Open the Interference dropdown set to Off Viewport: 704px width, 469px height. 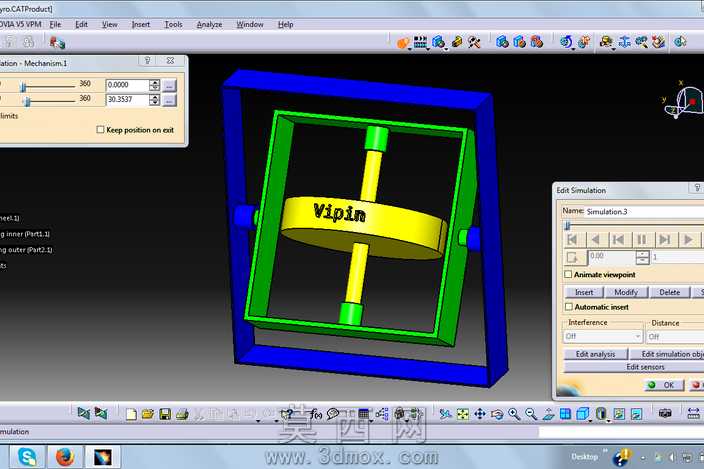pyautogui.click(x=603, y=336)
